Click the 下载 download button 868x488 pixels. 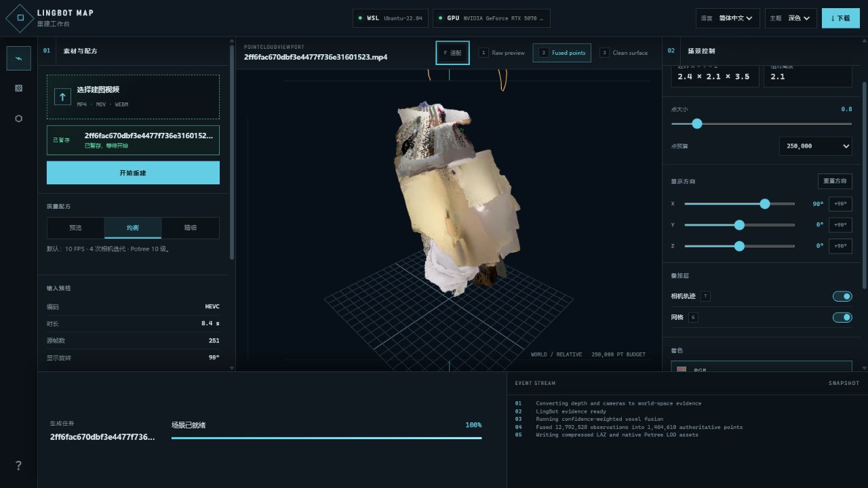click(x=841, y=18)
